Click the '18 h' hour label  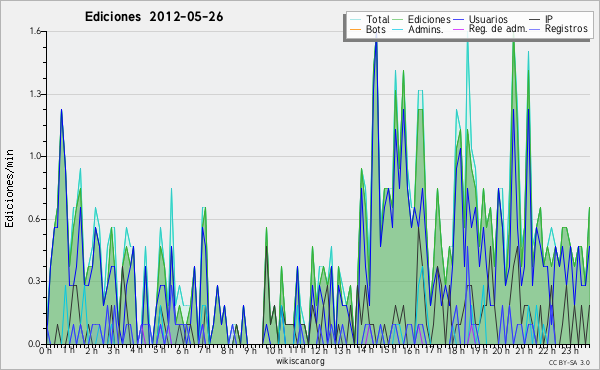click(456, 351)
